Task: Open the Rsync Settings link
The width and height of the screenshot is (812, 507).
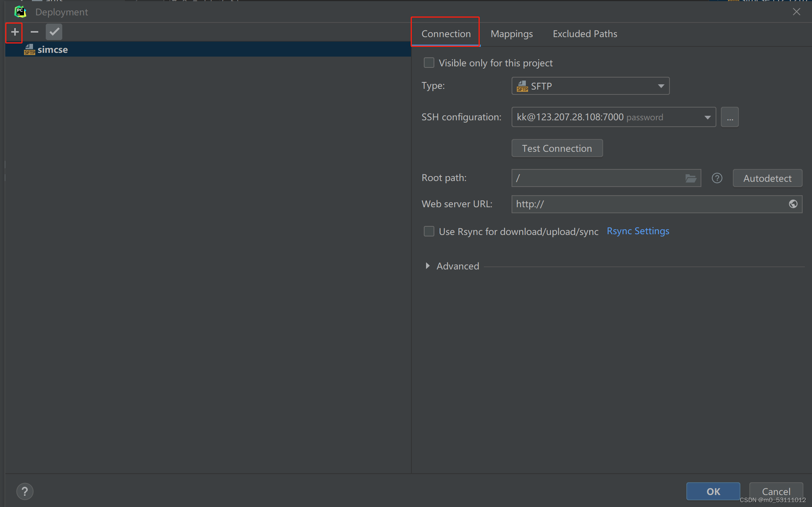Action: [x=638, y=231]
